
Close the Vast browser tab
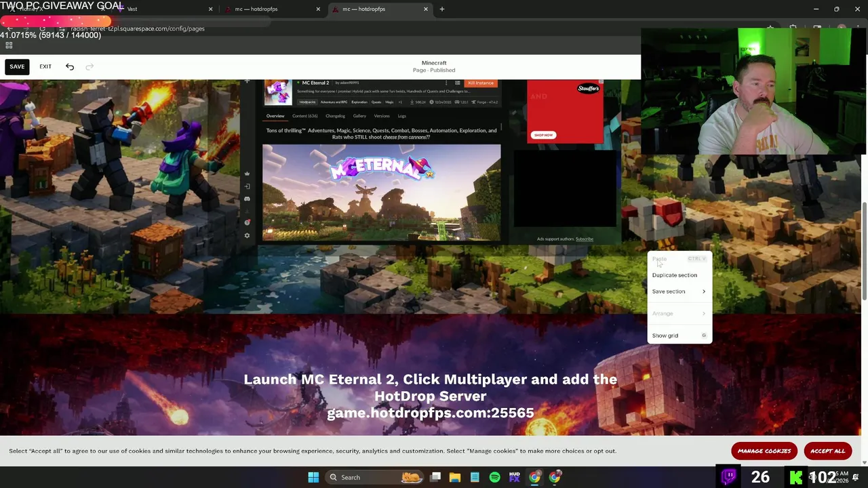click(210, 9)
